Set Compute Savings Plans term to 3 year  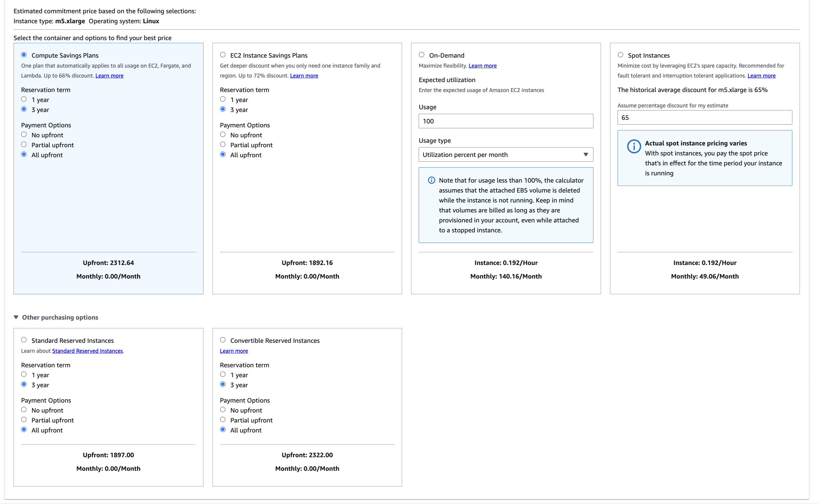point(24,109)
